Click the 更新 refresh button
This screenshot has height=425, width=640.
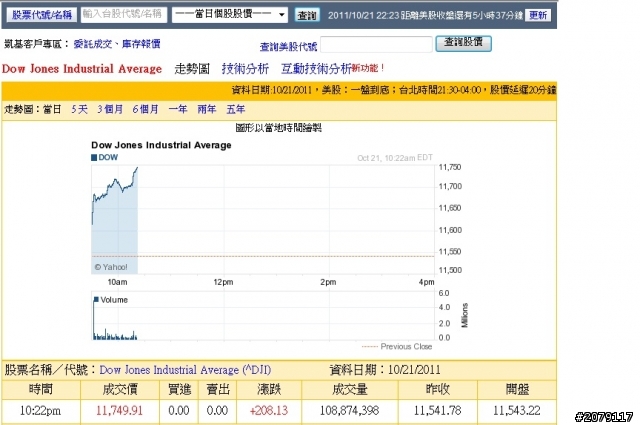tap(538, 15)
